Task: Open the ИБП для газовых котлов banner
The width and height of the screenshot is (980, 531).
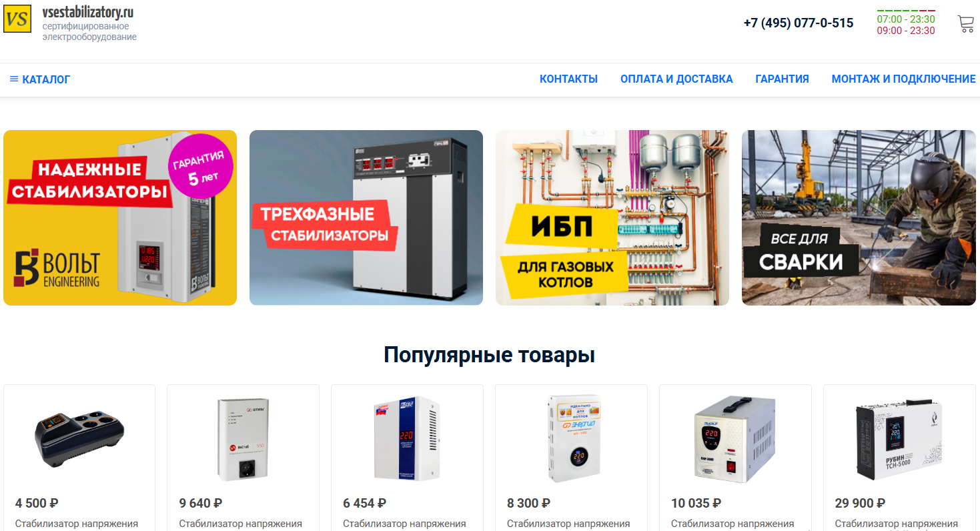Action: click(x=612, y=217)
